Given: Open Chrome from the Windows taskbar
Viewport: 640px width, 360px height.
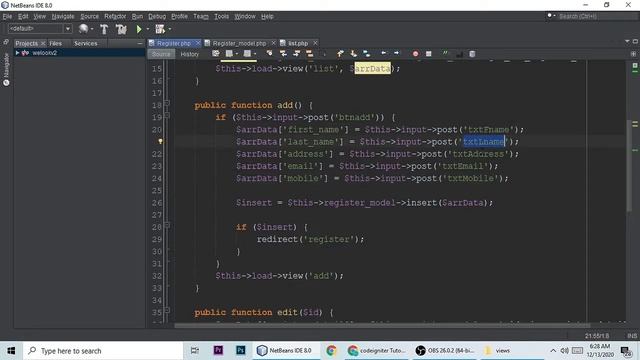Looking at the screenshot, I should click(331, 350).
